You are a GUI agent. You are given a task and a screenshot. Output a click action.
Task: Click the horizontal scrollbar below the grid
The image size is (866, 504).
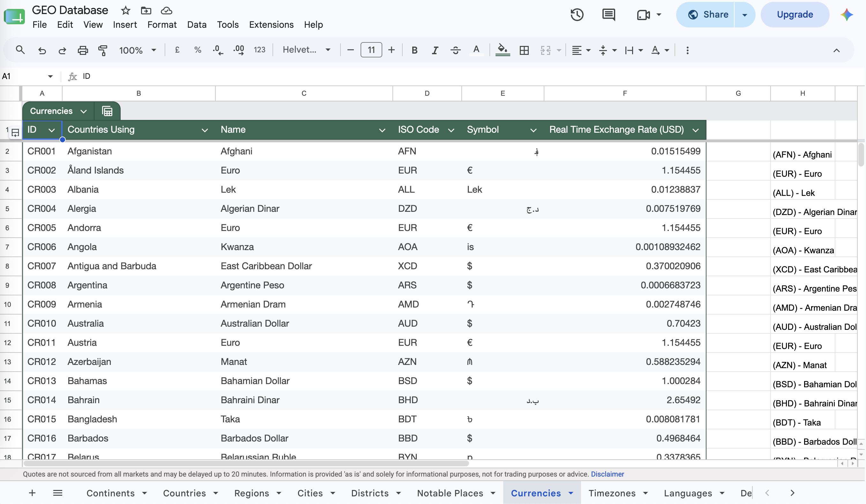(246, 463)
